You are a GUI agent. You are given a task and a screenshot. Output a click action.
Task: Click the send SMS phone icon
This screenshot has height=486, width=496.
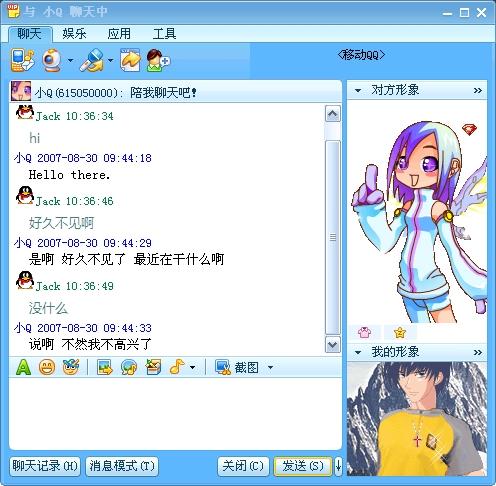tap(22, 60)
